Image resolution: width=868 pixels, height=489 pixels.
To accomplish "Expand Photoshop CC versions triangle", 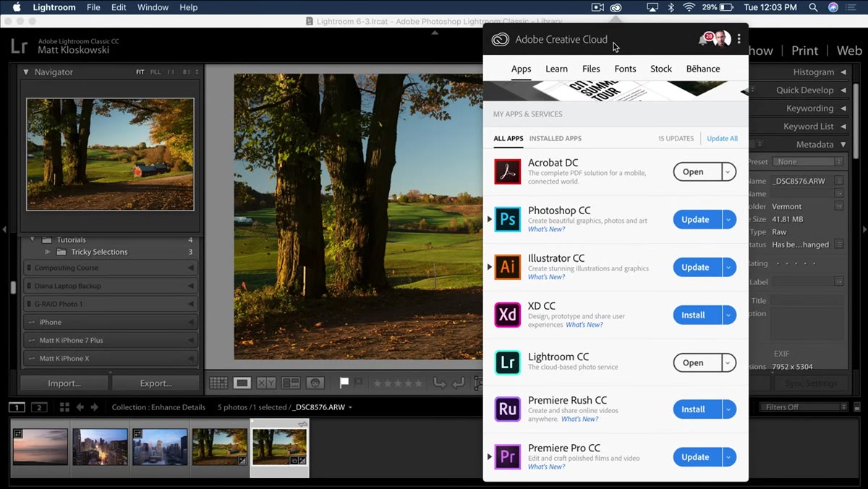I will [x=489, y=219].
